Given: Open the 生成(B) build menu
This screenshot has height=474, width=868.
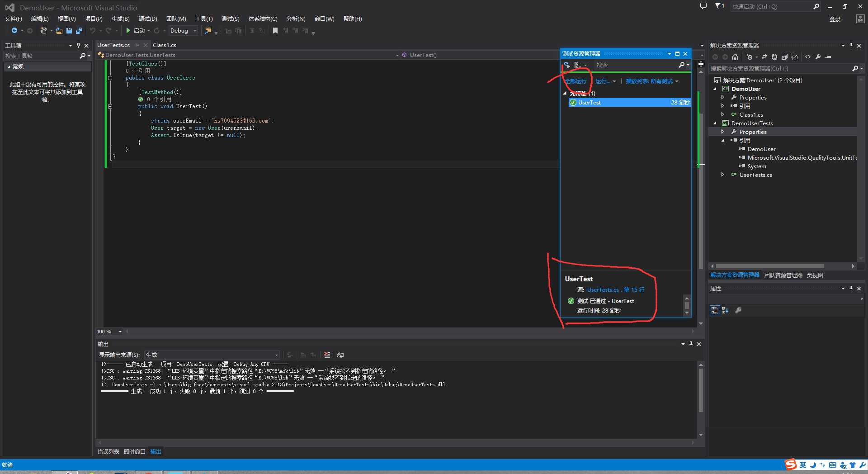Looking at the screenshot, I should click(x=120, y=19).
